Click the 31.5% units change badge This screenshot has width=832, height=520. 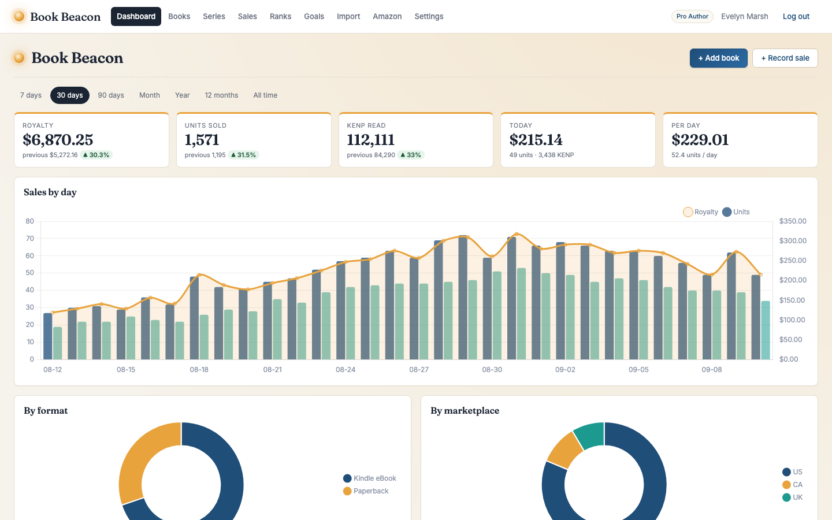(x=244, y=155)
